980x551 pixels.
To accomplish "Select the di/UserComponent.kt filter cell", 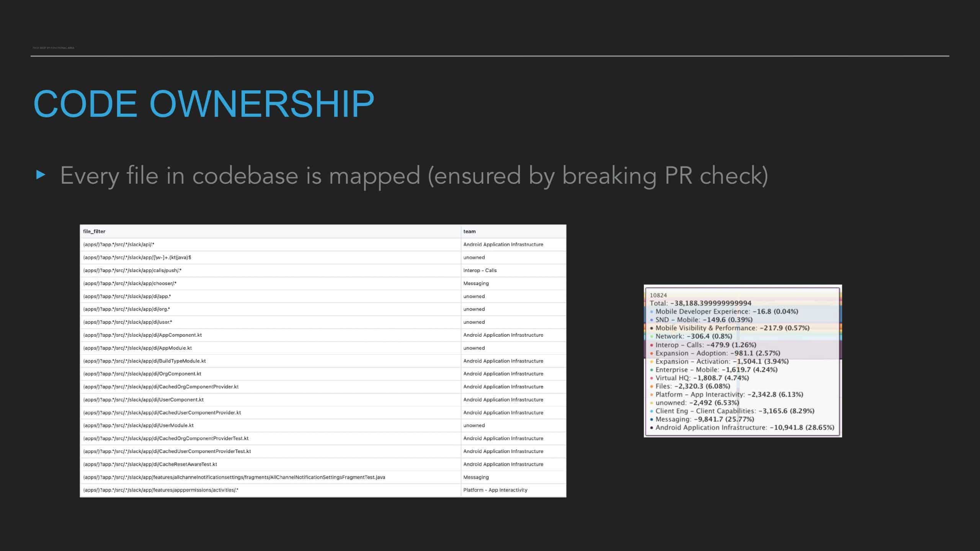I will coord(270,400).
